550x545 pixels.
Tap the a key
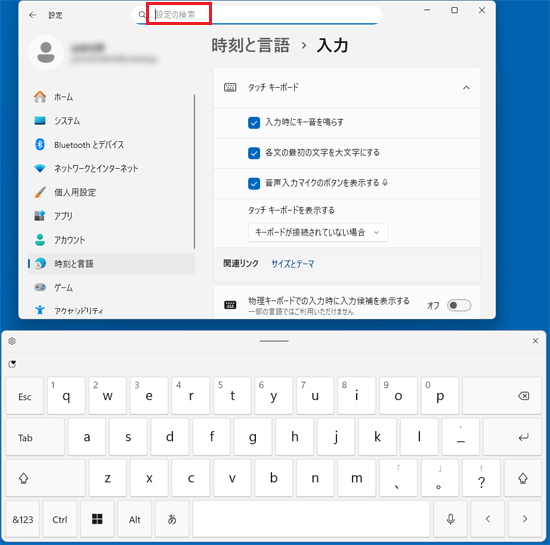87,437
